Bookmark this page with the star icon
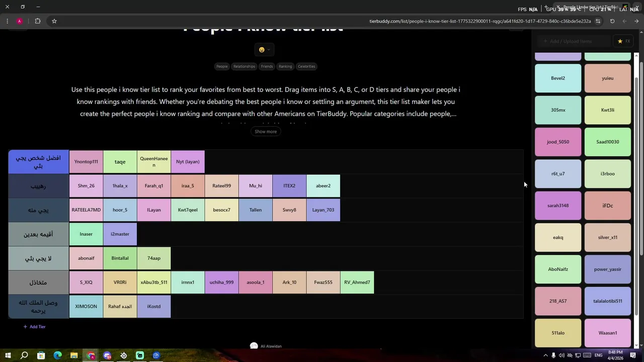 pyautogui.click(x=54, y=21)
